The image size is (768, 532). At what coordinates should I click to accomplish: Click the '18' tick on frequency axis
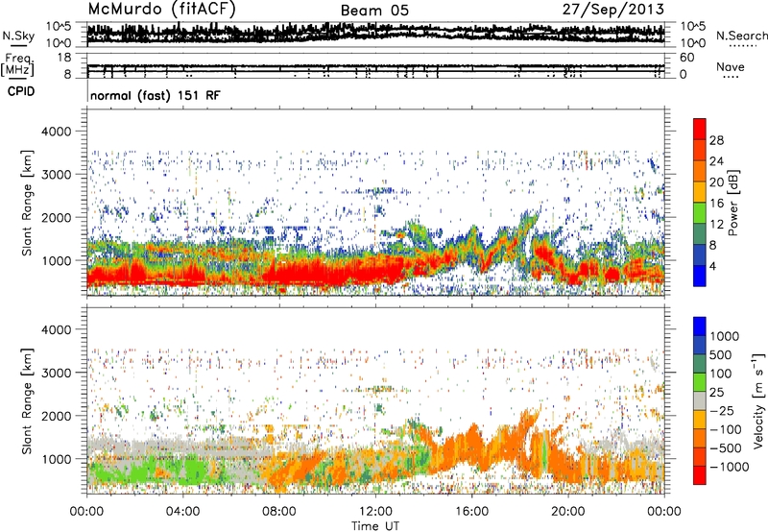(x=64, y=58)
